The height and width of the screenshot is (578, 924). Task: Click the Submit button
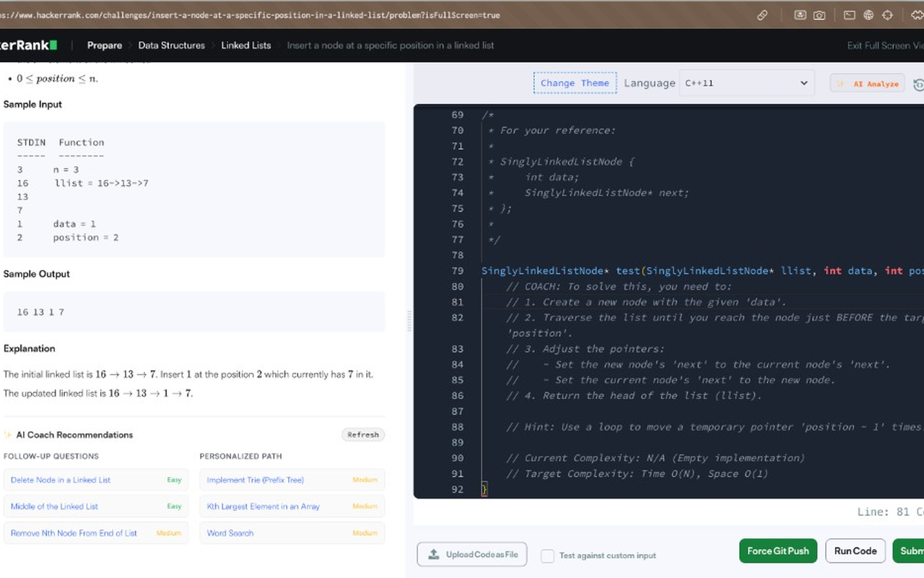click(x=909, y=551)
